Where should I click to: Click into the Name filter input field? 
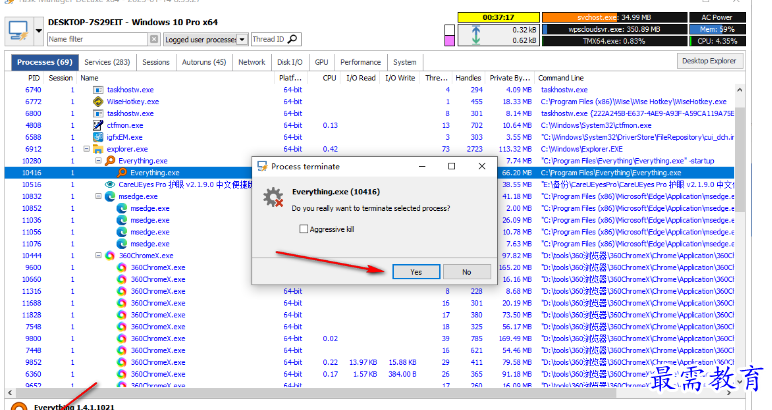click(97, 39)
